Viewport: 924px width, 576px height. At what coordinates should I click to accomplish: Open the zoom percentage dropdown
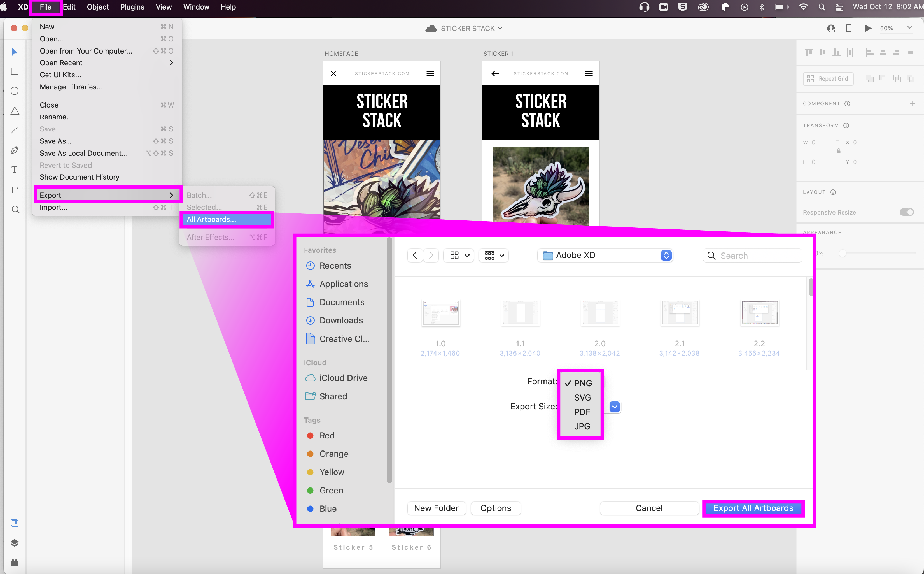point(909,28)
